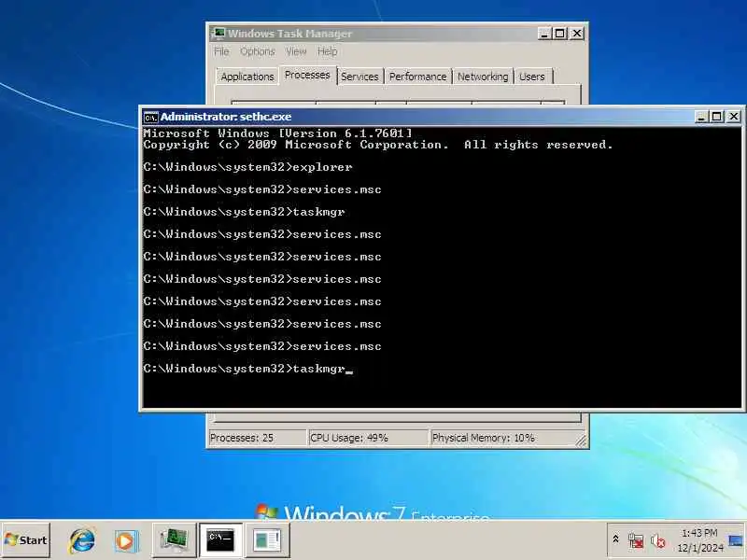
Task: Open the Services console taskbar button
Action: (x=267, y=540)
